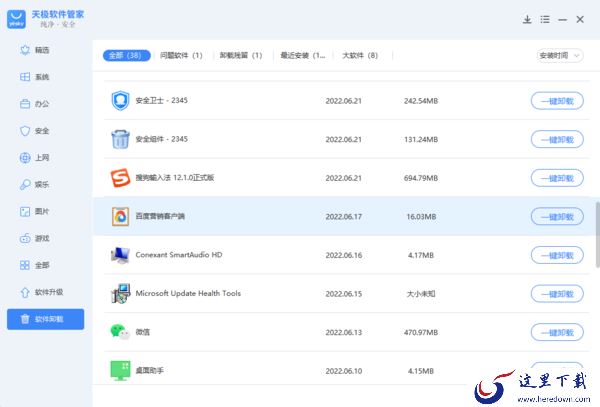Viewport: 600px width, 407px height.
Task: Select the Conexant SmartAudio HD name
Action: (x=179, y=255)
